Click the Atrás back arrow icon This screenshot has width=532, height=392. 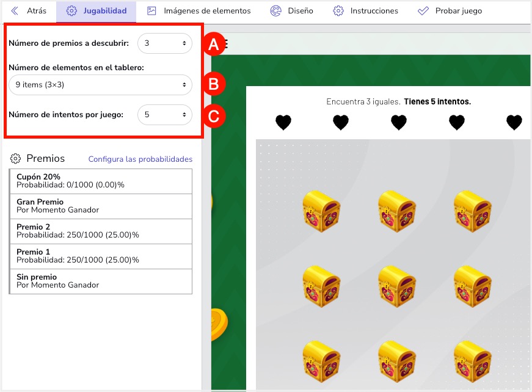[x=15, y=11]
